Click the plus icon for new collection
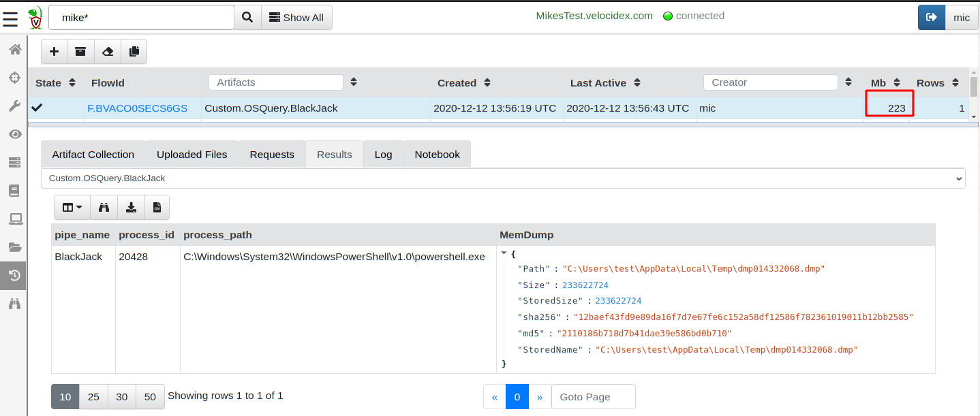980x416 pixels. click(x=55, y=52)
